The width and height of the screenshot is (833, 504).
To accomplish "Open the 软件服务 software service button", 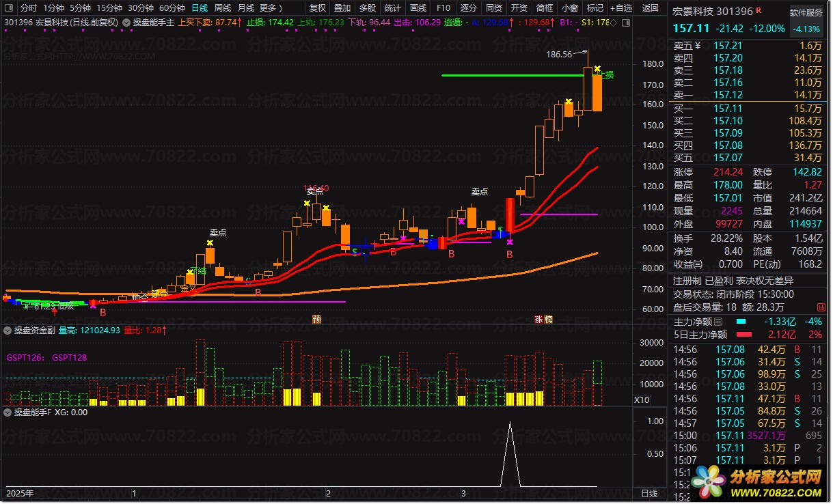I will pos(806,12).
